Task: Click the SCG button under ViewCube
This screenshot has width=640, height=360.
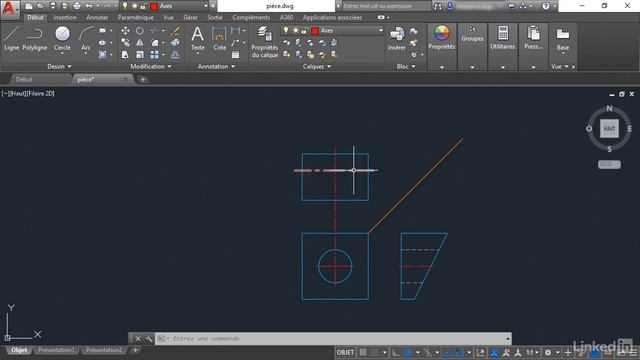Action: pyautogui.click(x=609, y=164)
